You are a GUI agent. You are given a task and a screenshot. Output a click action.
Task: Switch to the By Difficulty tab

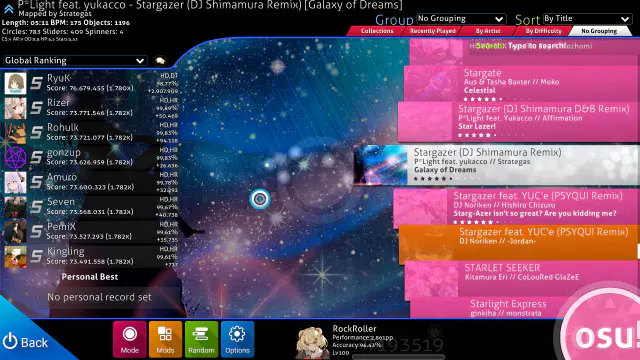tap(543, 31)
